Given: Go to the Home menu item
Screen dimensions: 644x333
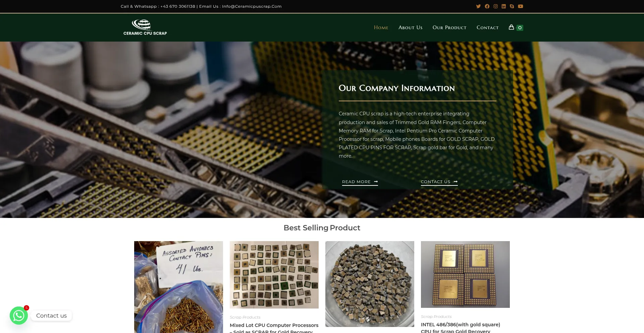Looking at the screenshot, I should [x=381, y=27].
